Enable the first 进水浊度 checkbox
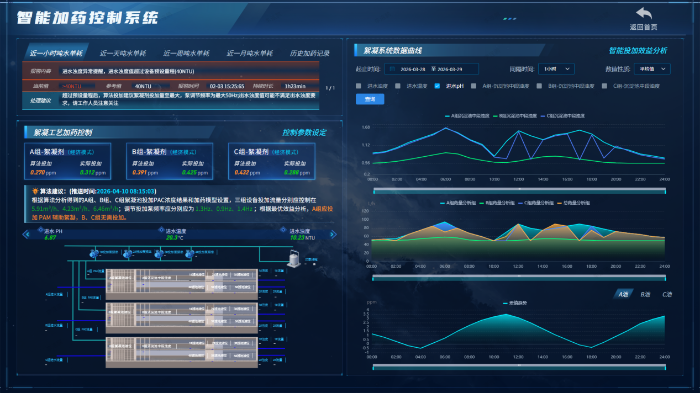The height and width of the screenshot is (393, 700). click(x=358, y=86)
